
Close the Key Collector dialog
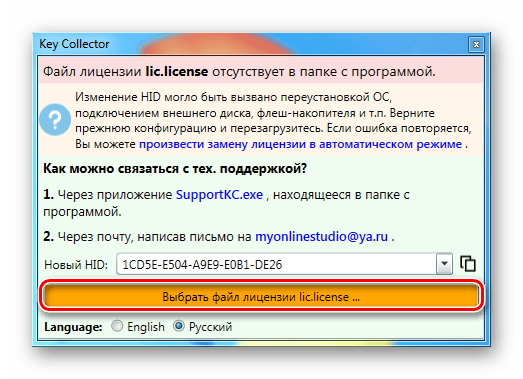(x=476, y=44)
